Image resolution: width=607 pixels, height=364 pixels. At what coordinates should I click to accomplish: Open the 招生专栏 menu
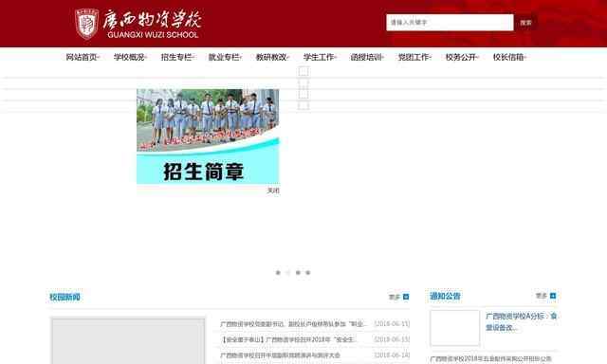pyautogui.click(x=177, y=57)
